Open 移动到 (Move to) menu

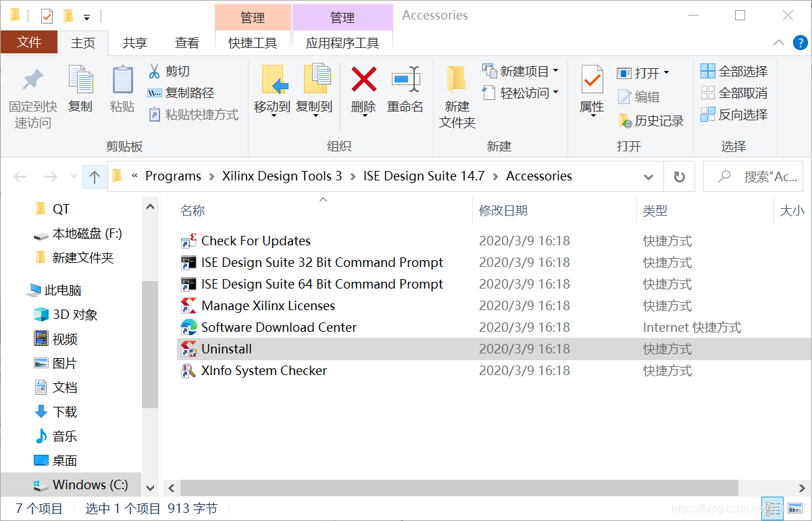point(272,92)
